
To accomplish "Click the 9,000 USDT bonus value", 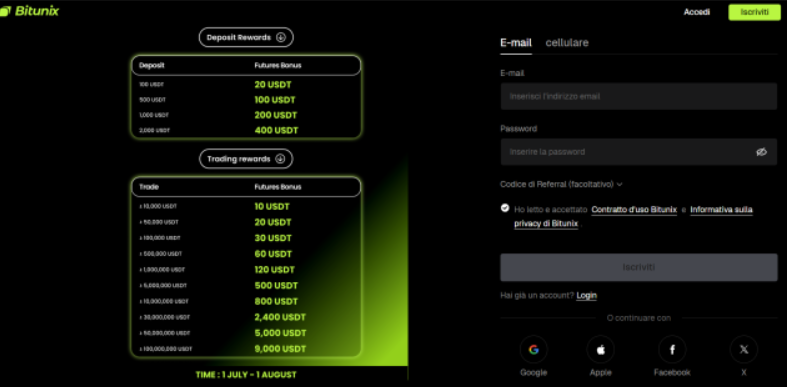I will point(280,349).
